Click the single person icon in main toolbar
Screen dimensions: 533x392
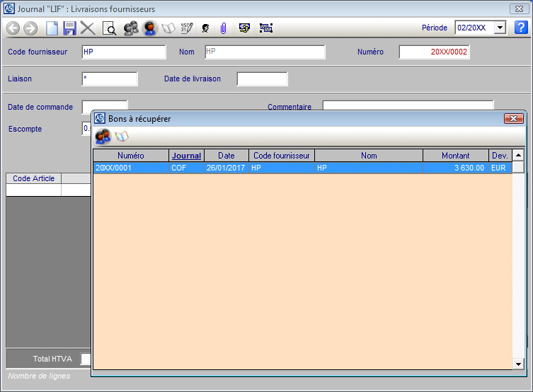tap(150, 28)
